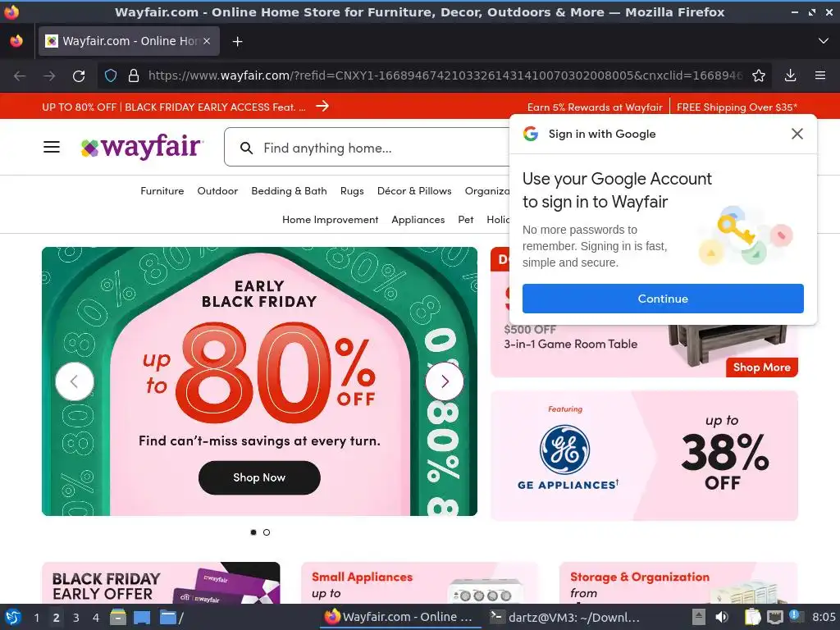Open the clipboard tray icon
Viewport: 840px width, 630px height.
click(x=753, y=617)
